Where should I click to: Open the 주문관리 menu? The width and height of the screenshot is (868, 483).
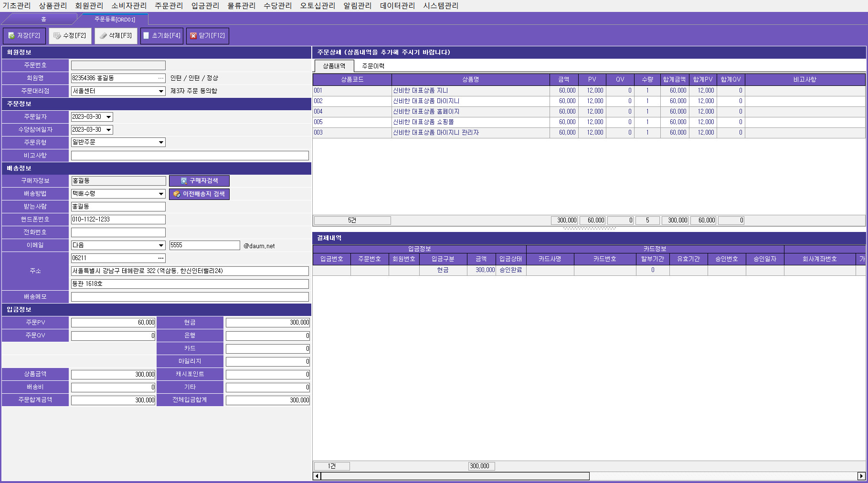tap(169, 6)
